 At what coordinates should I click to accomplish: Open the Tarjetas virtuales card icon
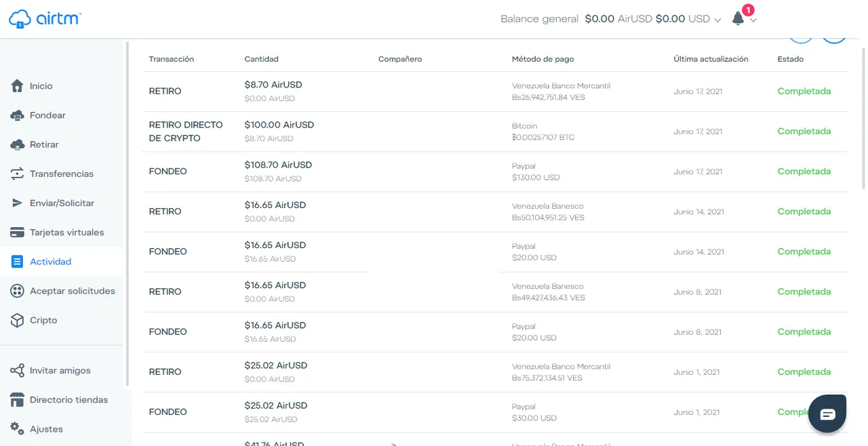(18, 232)
